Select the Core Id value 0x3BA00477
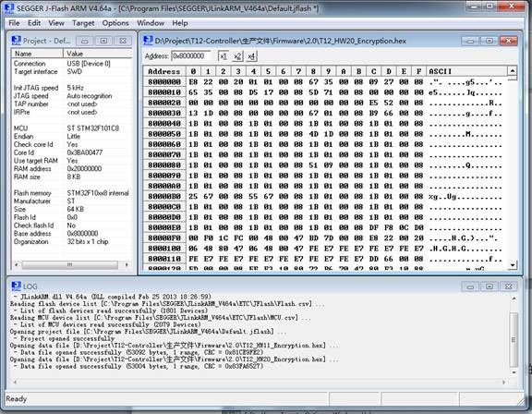The width and height of the screenshot is (532, 414). click(x=84, y=152)
